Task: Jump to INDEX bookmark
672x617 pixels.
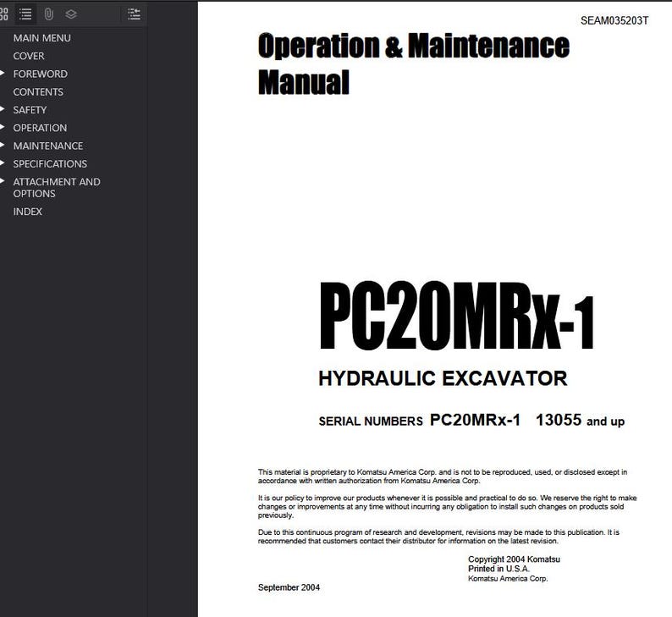Action: point(27,212)
